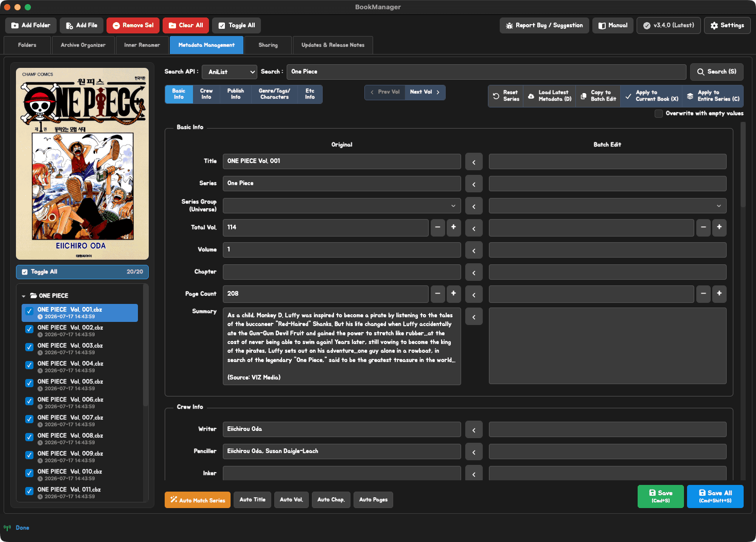
Task: Click Auto Title button
Action: [x=253, y=500]
